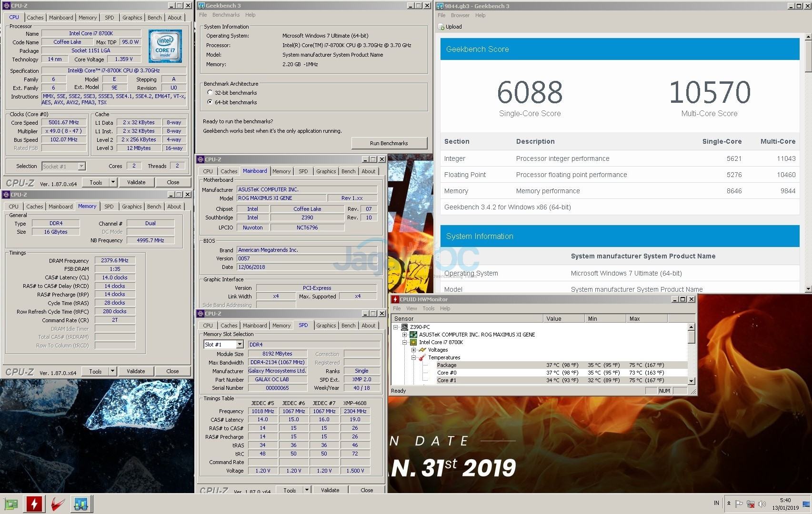This screenshot has width=812, height=514.
Task: Open HWMonitor from the red lightning taskbar icon
Action: [34, 504]
